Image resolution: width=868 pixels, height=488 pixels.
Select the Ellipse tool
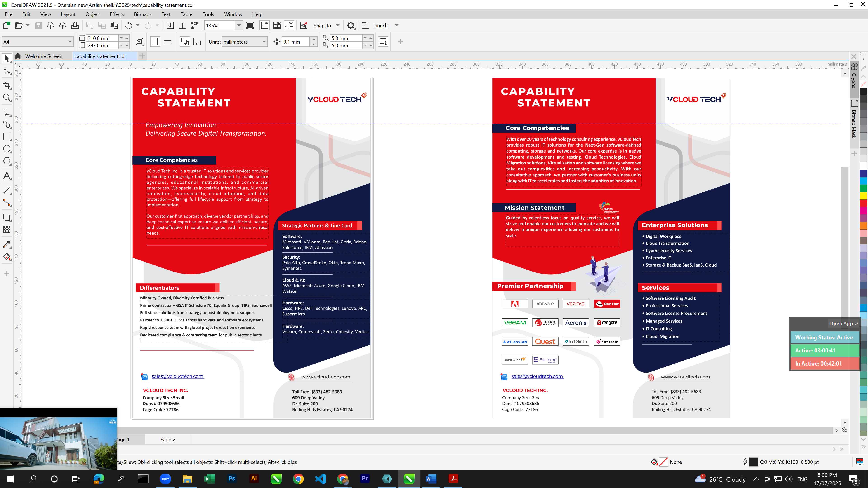(x=7, y=149)
